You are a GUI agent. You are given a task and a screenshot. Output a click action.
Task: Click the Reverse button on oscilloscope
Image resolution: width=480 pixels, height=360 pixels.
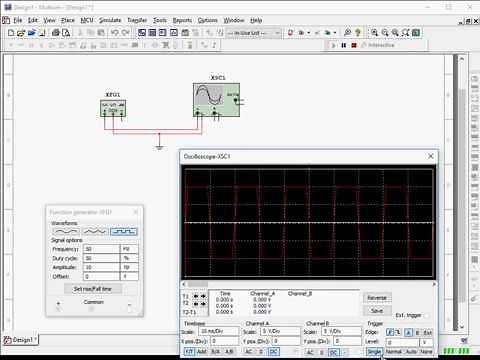[377, 298]
